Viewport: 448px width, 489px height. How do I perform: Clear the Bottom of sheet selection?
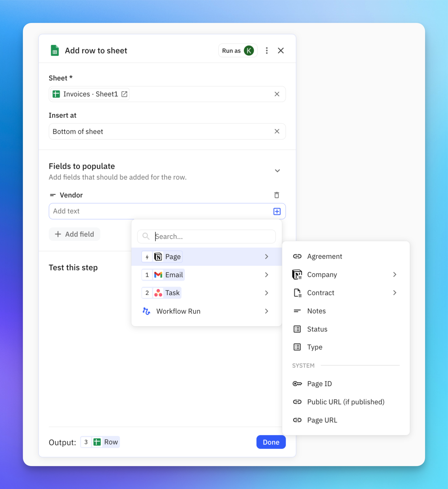(277, 131)
